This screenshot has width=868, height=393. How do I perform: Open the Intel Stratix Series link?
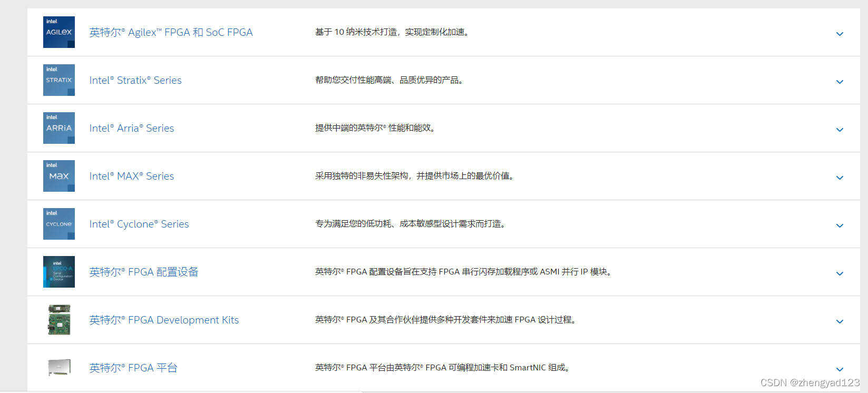pos(135,80)
